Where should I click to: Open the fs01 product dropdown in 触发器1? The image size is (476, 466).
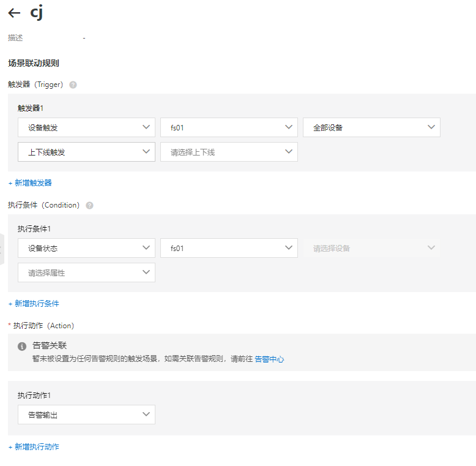pos(229,127)
